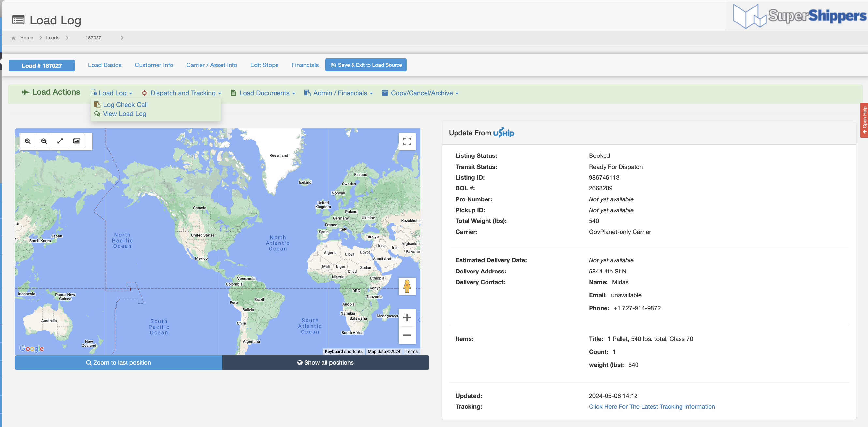868x427 pixels.
Task: Click the Load Documents file icon
Action: 233,93
